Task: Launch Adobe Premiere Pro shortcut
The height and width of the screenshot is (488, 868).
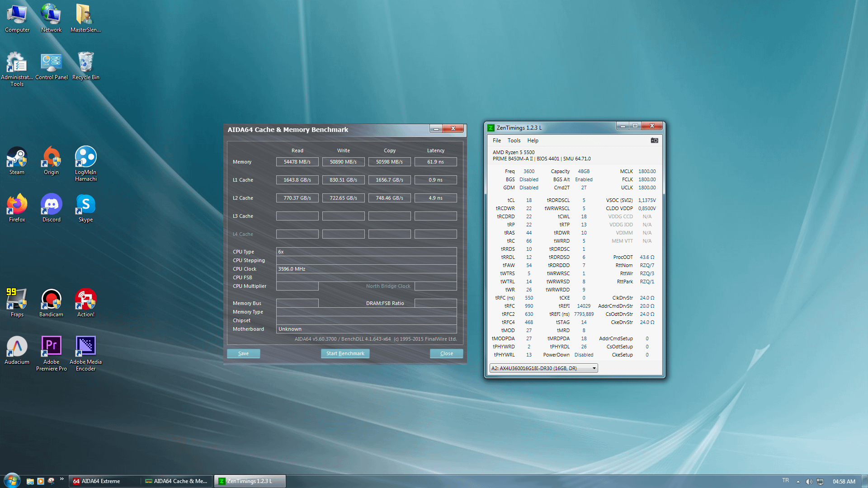Action: point(51,354)
